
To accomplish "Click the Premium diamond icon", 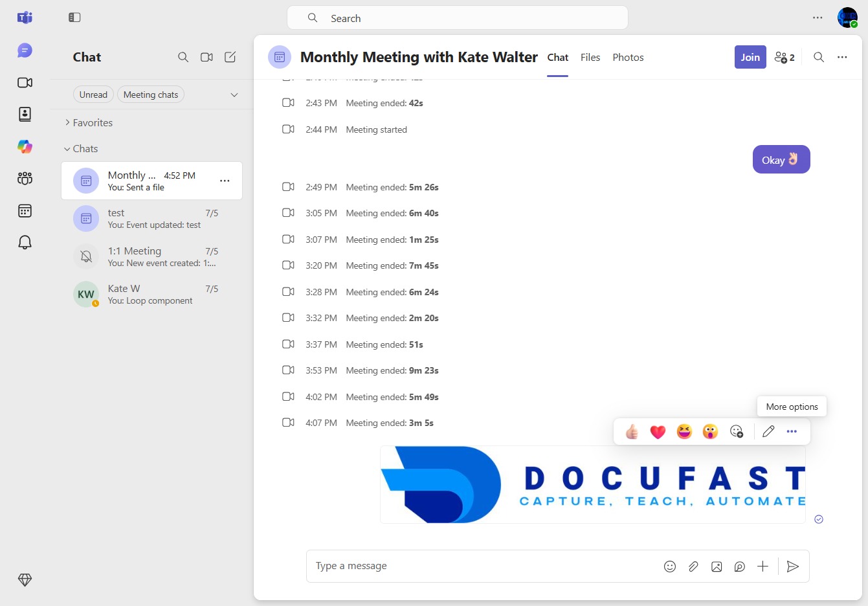I will [25, 580].
